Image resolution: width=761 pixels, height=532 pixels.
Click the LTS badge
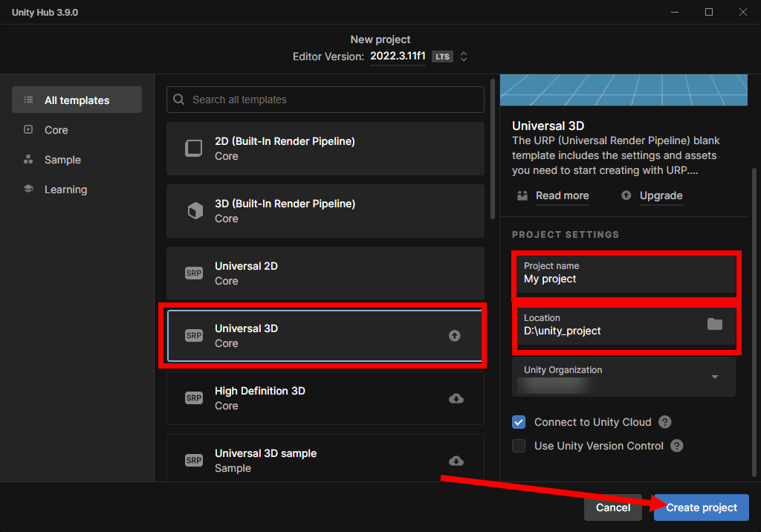442,56
